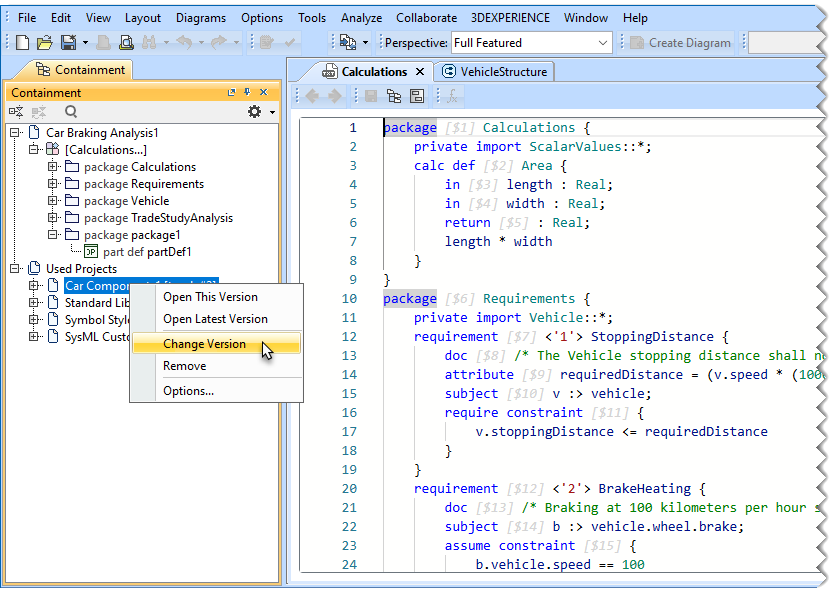Open the Perspective dropdown showing Full Featured
Image resolution: width=836 pixels, height=593 pixels.
[603, 43]
